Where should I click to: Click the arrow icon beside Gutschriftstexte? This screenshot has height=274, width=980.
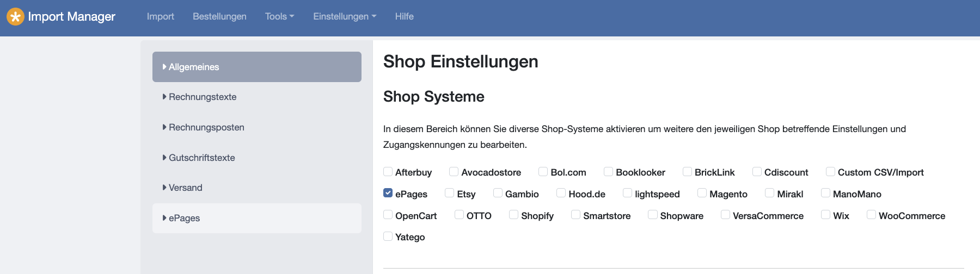pos(164,158)
